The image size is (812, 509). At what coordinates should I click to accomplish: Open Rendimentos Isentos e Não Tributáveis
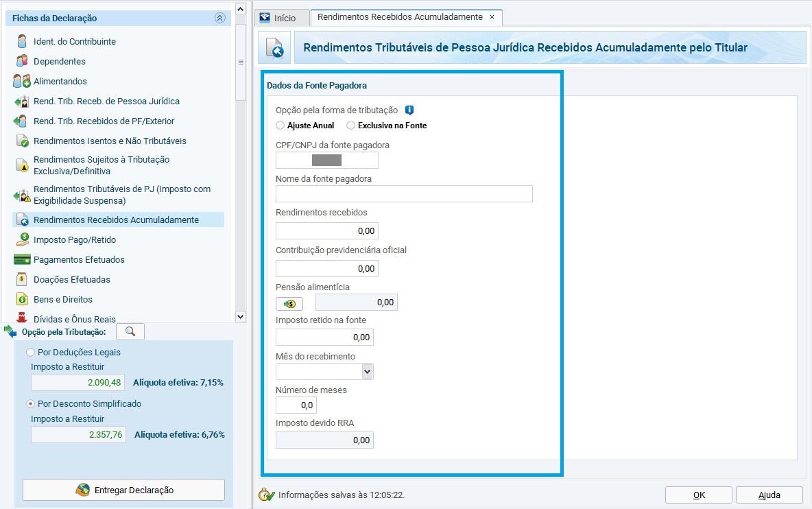click(110, 141)
